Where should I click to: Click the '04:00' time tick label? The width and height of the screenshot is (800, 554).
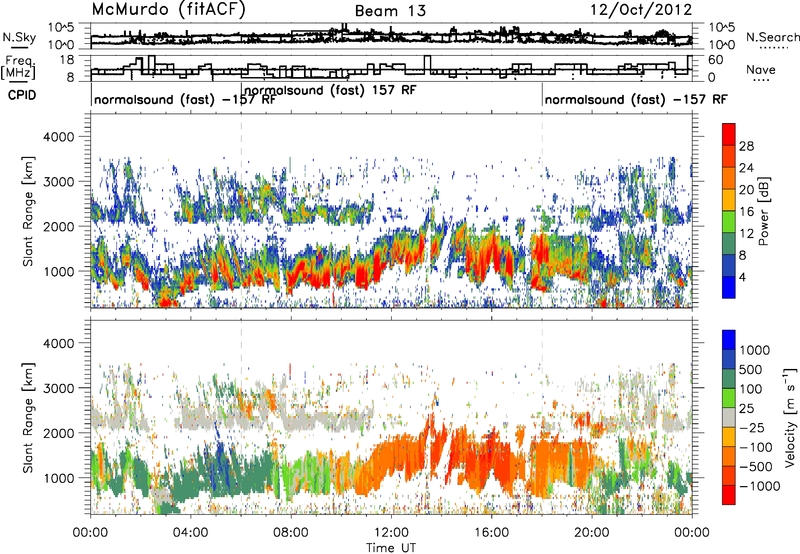point(190,533)
